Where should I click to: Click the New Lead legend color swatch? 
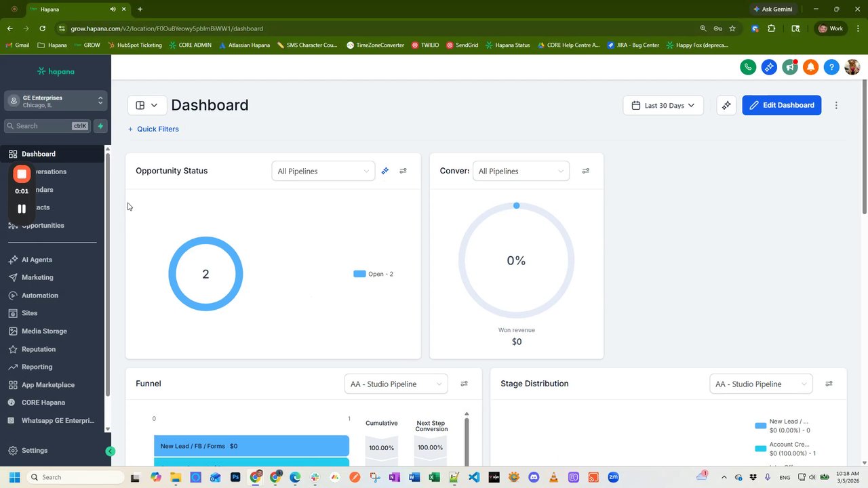[761, 426]
